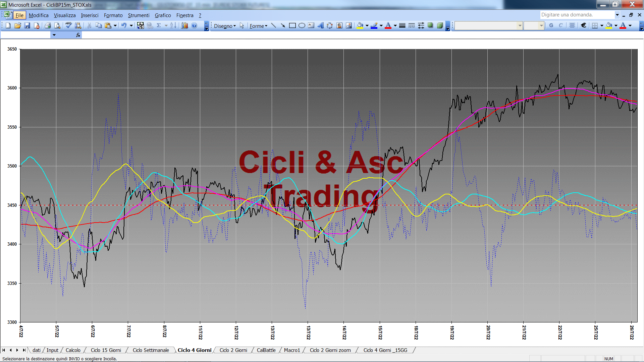Switch to Ciclo 15 Giorni sheet tab
The width and height of the screenshot is (644, 362).
106,350
